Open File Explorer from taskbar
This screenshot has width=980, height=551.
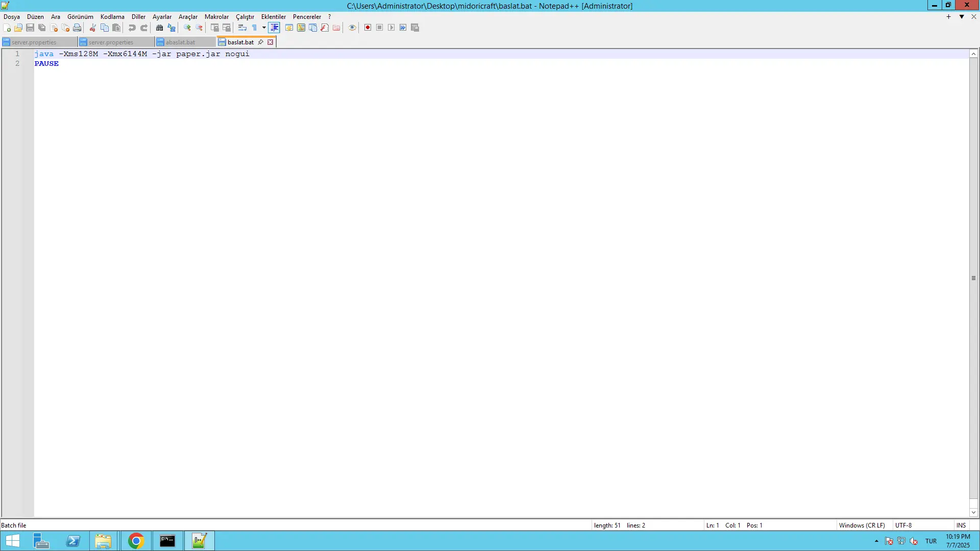pyautogui.click(x=103, y=541)
